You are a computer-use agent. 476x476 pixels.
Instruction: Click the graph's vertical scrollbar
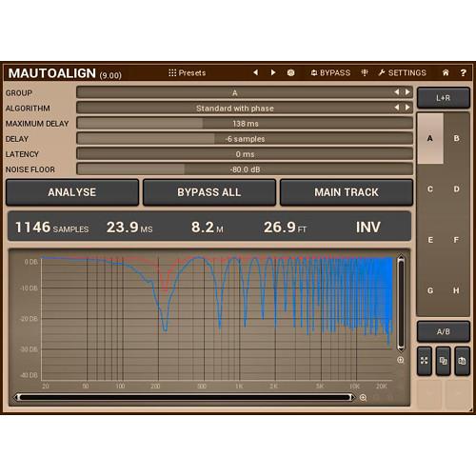coord(401,304)
